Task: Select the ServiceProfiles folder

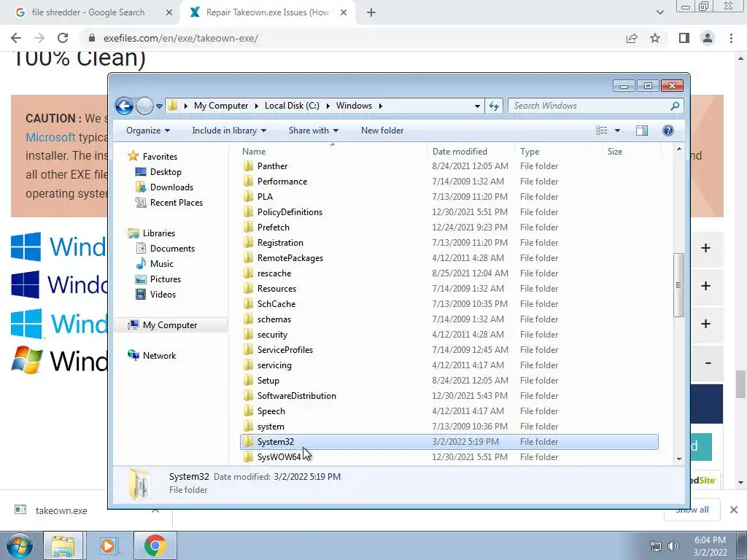Action: click(x=285, y=350)
